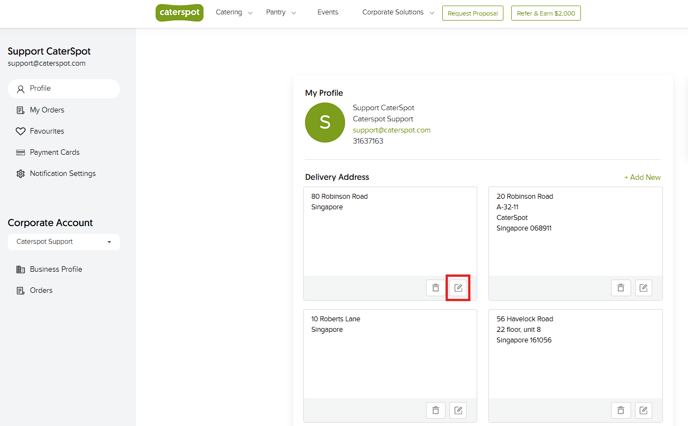Click the A-32-11 unit text

point(507,207)
